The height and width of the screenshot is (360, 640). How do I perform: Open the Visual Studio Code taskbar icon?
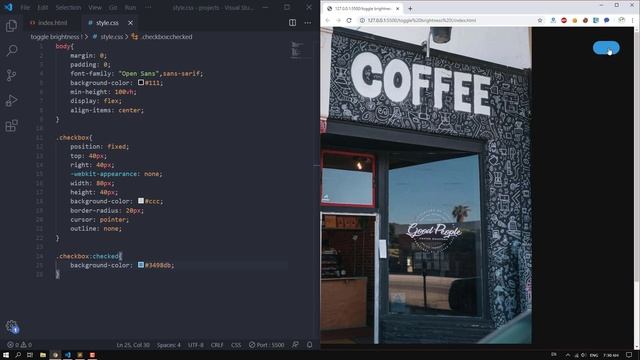pos(68,355)
